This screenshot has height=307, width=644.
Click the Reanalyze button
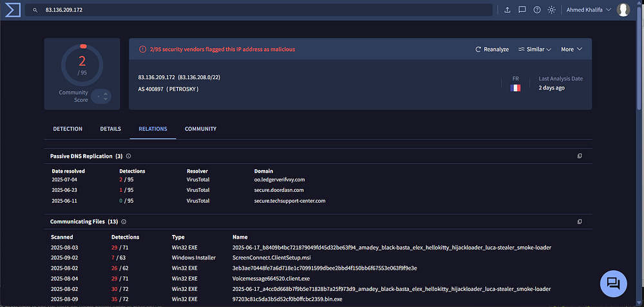(492, 50)
